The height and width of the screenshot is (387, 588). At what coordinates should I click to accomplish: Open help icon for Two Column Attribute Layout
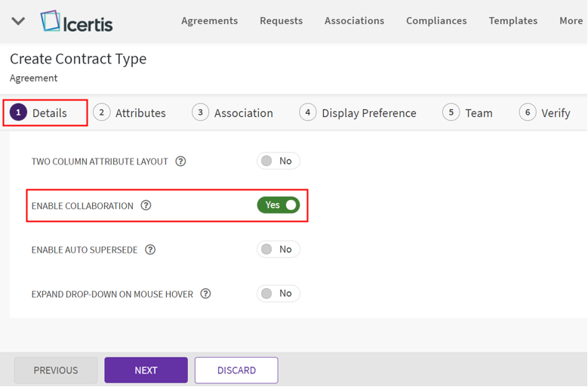180,161
